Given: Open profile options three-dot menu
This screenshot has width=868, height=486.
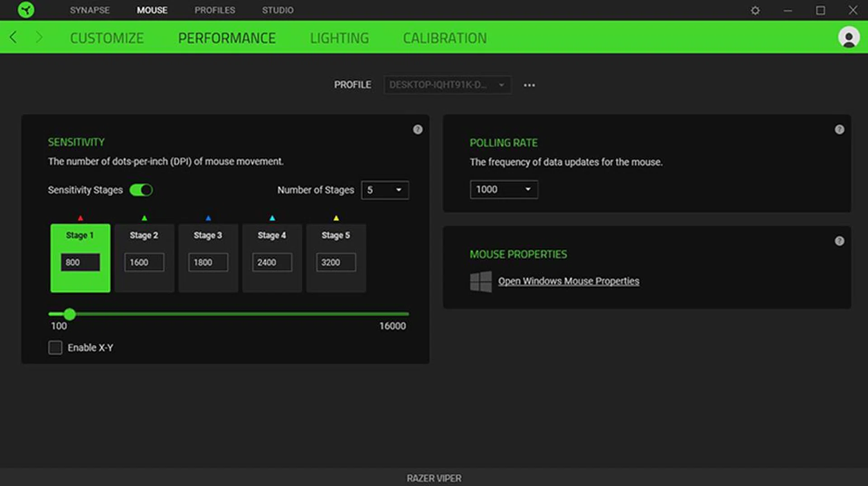Looking at the screenshot, I should tap(529, 85).
